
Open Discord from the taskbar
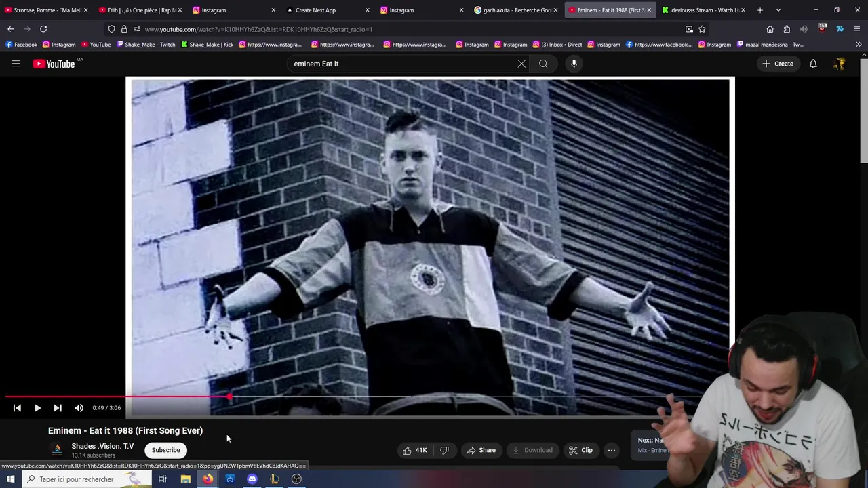[x=252, y=479]
